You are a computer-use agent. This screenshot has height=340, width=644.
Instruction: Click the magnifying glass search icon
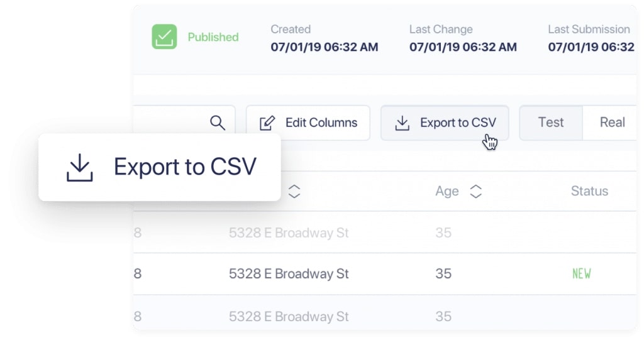pyautogui.click(x=218, y=123)
